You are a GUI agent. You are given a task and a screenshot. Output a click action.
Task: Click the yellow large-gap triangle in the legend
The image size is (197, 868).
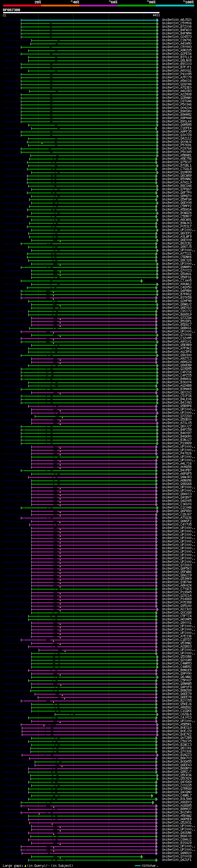(x=25, y=865)
